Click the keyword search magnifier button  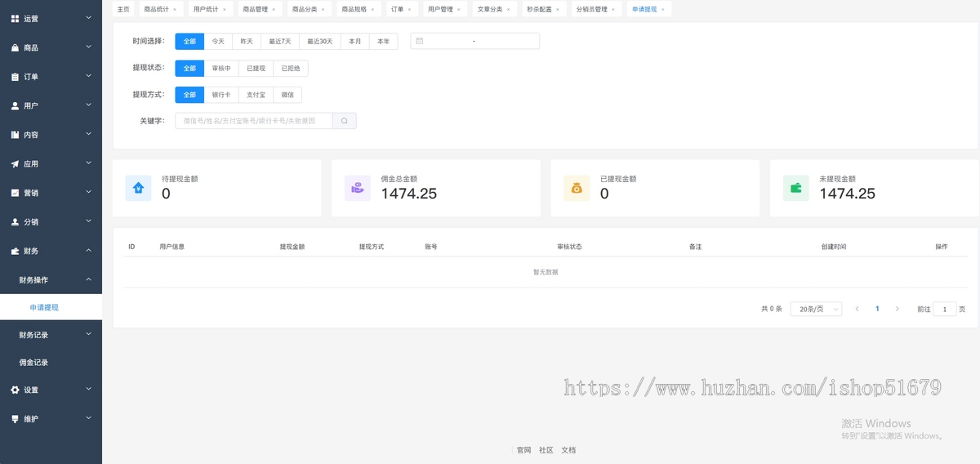345,121
